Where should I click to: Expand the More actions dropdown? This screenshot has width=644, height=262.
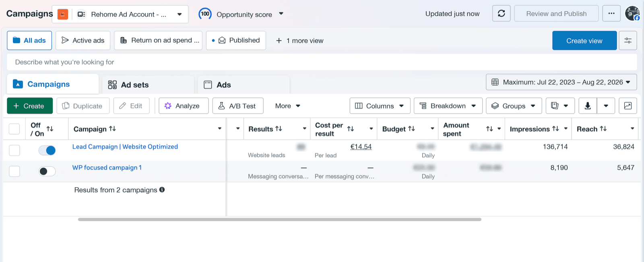tap(288, 106)
